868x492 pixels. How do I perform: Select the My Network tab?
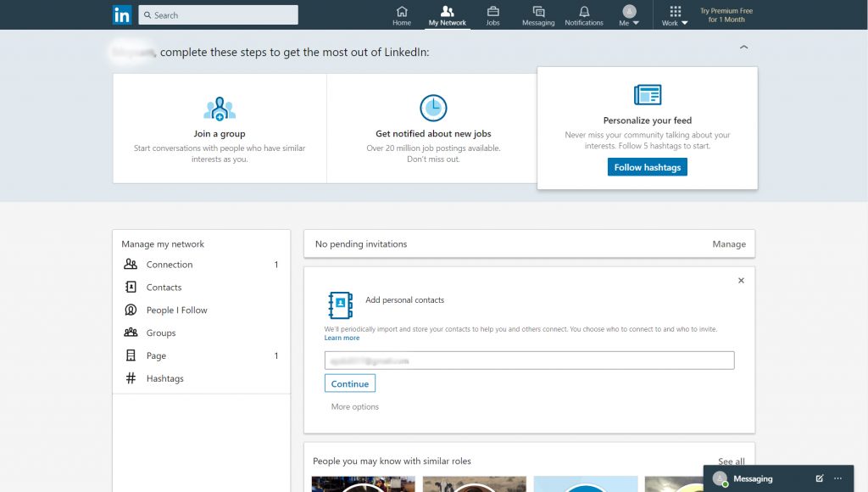(x=448, y=15)
